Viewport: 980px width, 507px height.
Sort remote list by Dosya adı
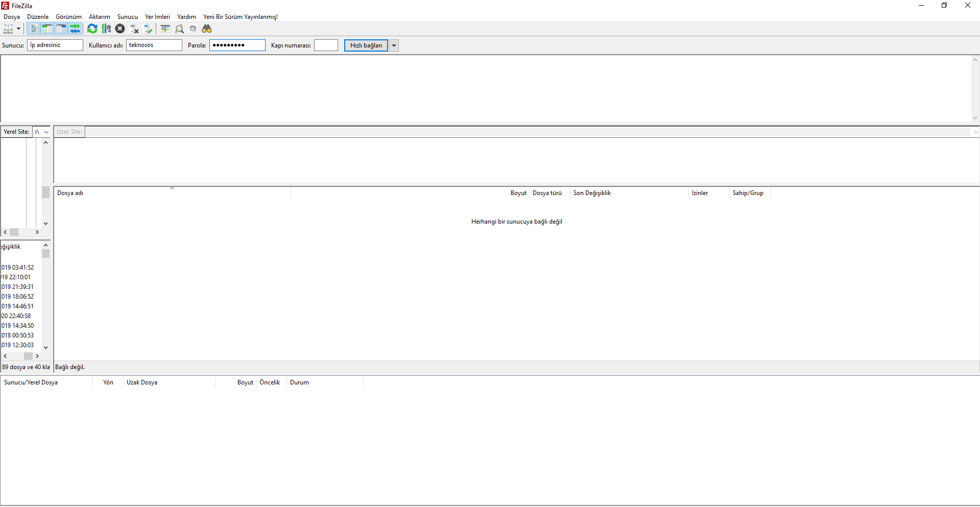[x=172, y=193]
